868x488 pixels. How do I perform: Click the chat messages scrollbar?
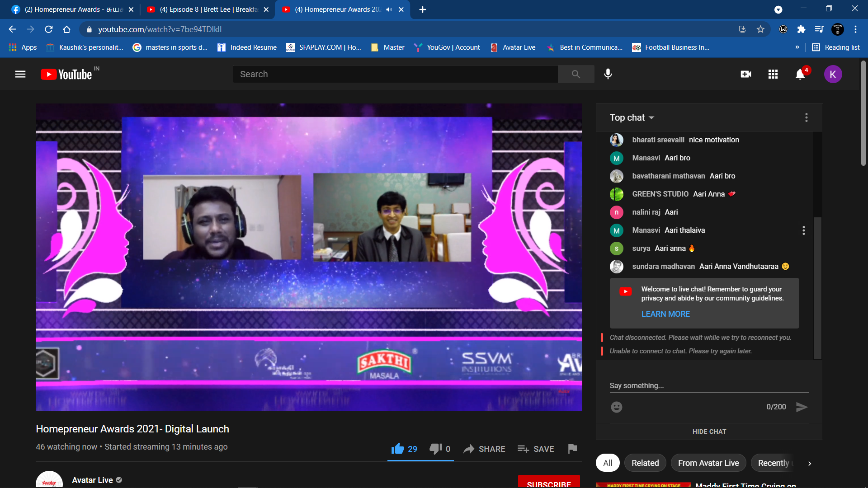817,288
